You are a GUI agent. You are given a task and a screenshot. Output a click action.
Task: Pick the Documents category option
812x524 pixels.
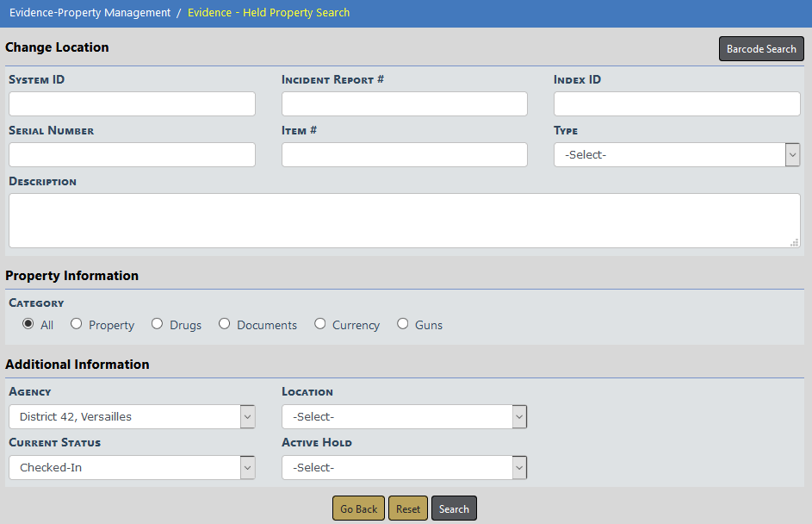tap(225, 324)
